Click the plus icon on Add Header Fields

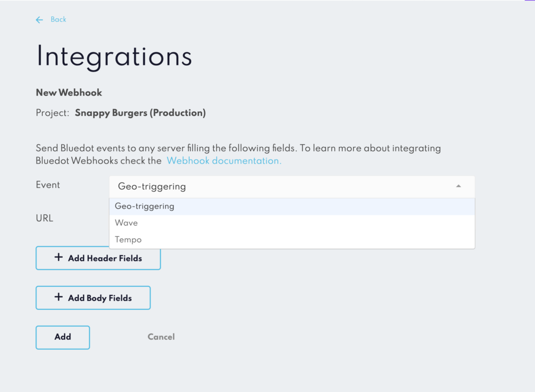click(x=59, y=258)
